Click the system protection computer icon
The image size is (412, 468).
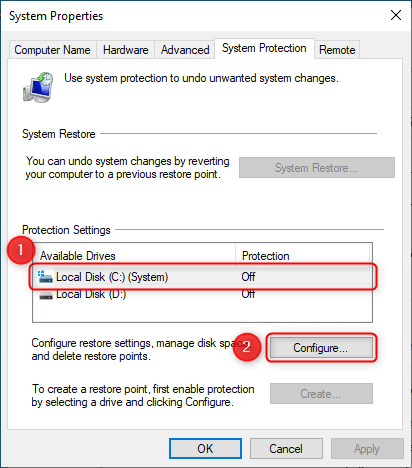[x=38, y=87]
